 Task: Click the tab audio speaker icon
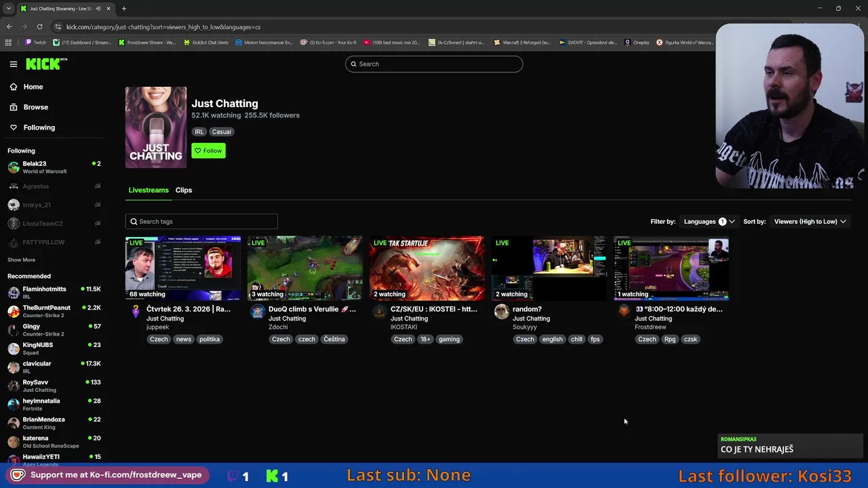click(x=98, y=8)
